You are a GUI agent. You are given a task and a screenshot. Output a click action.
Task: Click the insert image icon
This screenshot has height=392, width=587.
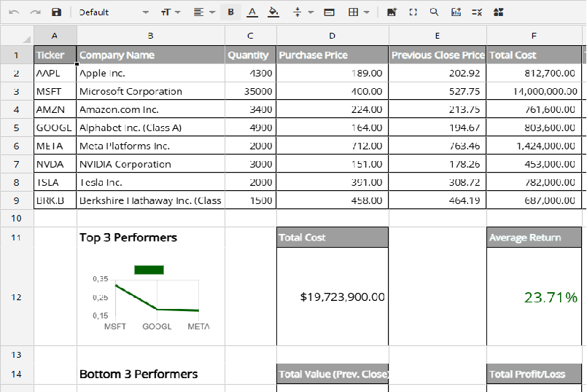tap(392, 12)
